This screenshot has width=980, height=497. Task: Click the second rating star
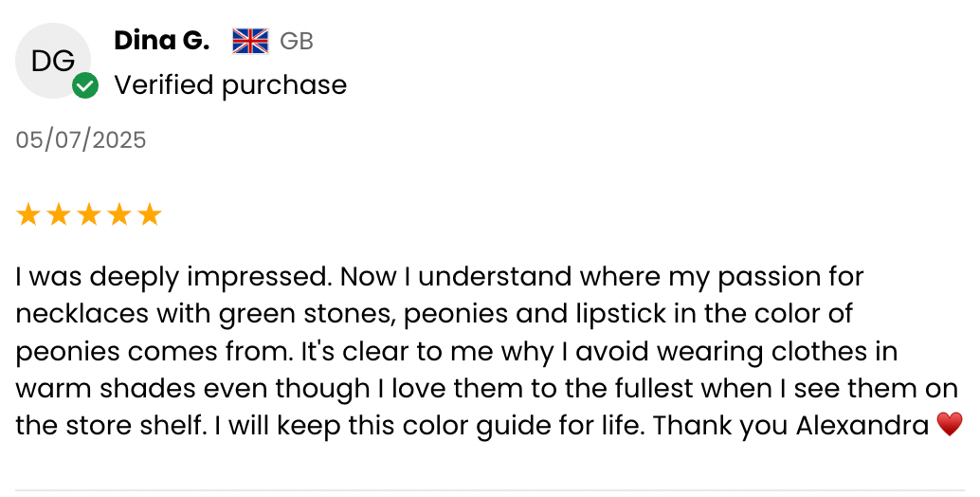[x=59, y=215]
